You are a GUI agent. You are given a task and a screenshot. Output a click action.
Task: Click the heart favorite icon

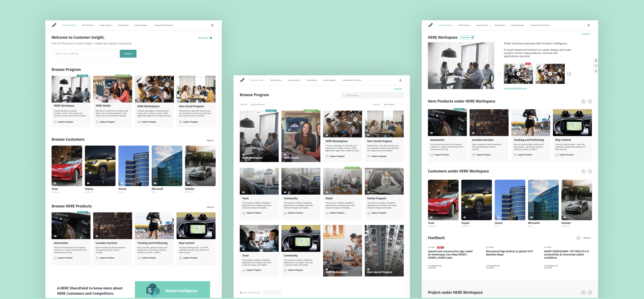(596, 66)
